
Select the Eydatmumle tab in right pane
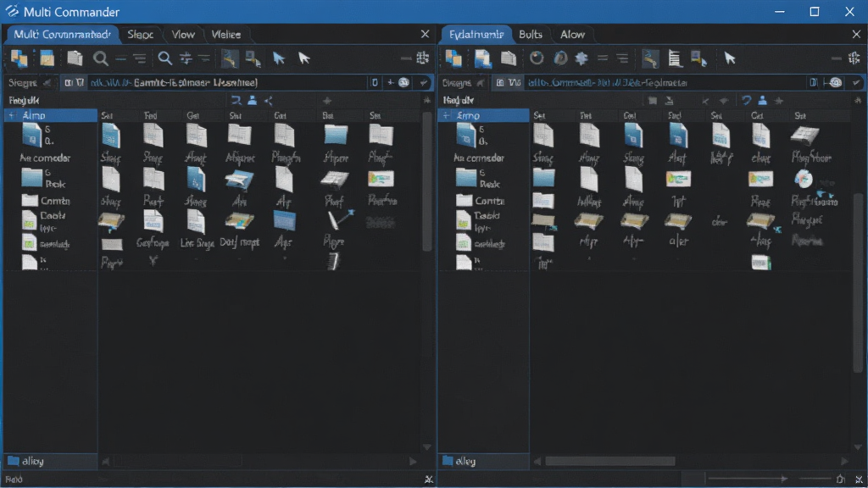click(x=476, y=34)
